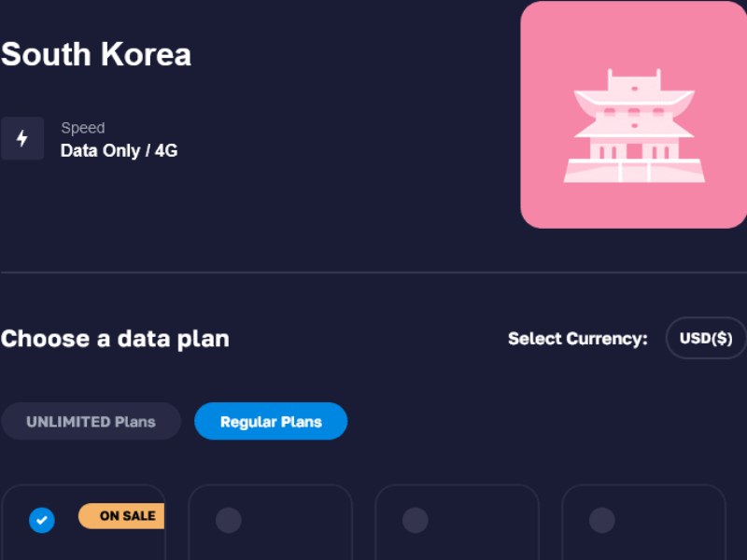This screenshot has width=747, height=560.
Task: Click the third data plan card outline
Action: click(x=457, y=523)
